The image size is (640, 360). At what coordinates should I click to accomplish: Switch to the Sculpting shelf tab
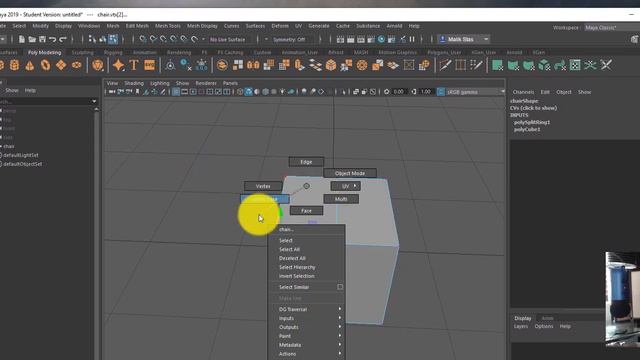(82, 53)
